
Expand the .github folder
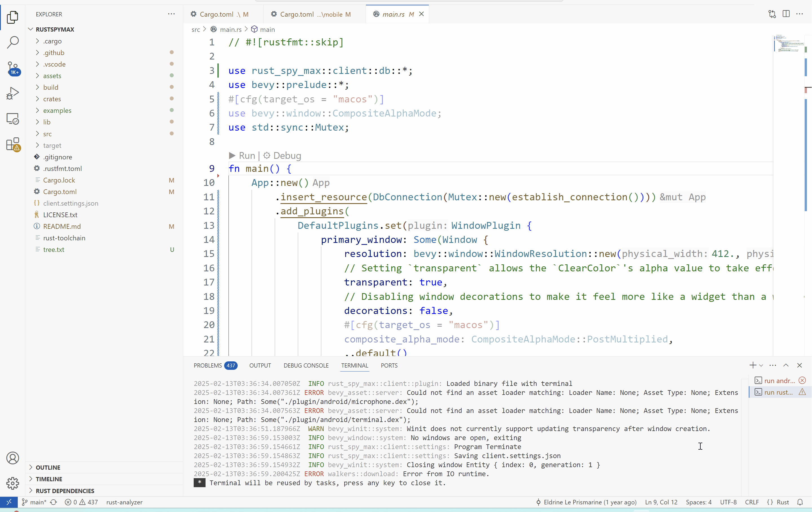(x=105, y=52)
